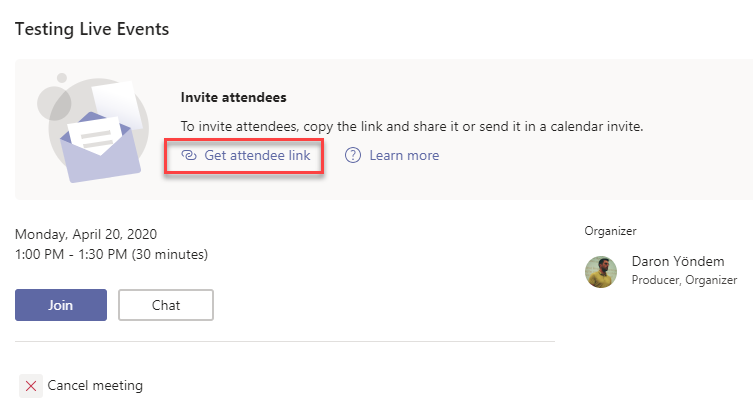Select the Cancel meeting option
Screen dimensions: 753x412
(x=95, y=386)
